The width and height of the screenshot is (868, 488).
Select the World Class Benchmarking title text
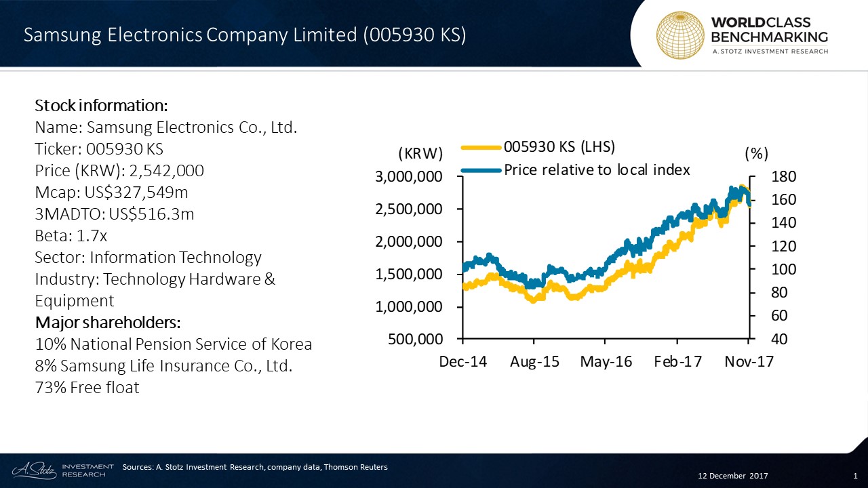pos(769,29)
